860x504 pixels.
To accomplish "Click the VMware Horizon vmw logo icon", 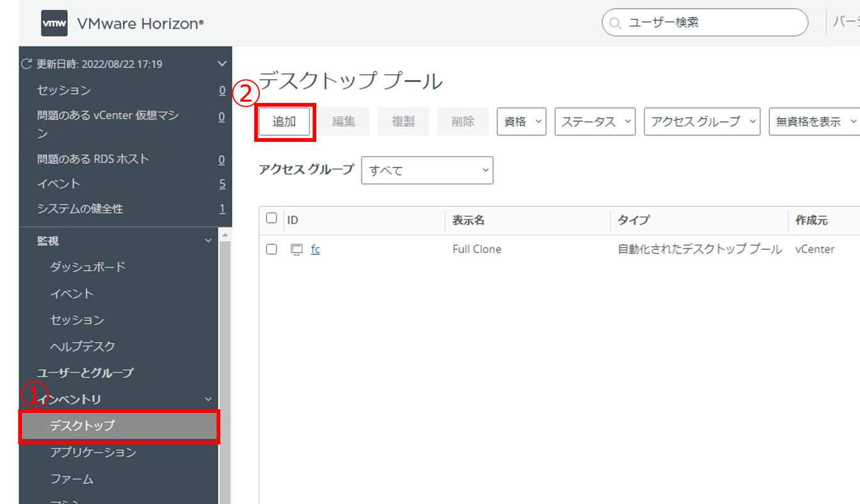I will [54, 24].
